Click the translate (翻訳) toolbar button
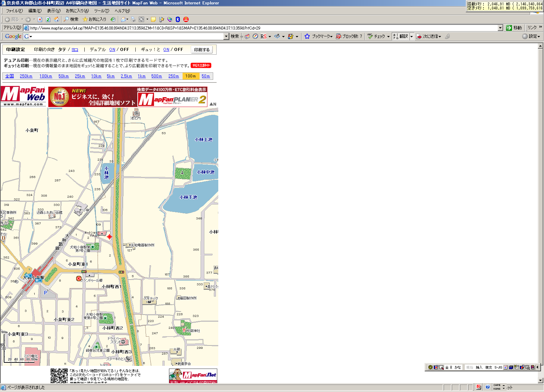544x392 pixels. [401, 36]
